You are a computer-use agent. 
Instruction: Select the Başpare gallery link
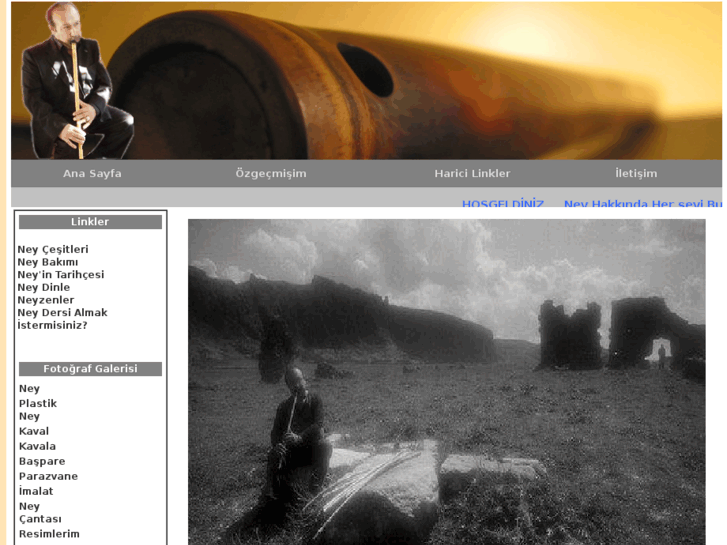42,462
